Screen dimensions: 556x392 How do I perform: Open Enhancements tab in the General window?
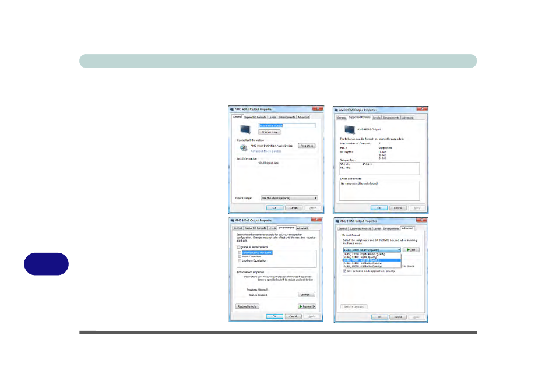pos(287,117)
